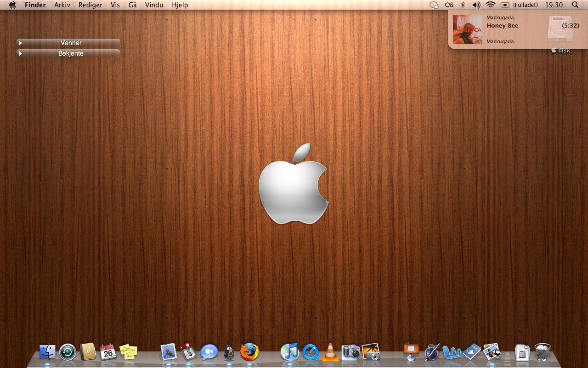Launch Microsoft Word from the Dock
The width and height of the screenshot is (588, 368).
(x=452, y=352)
